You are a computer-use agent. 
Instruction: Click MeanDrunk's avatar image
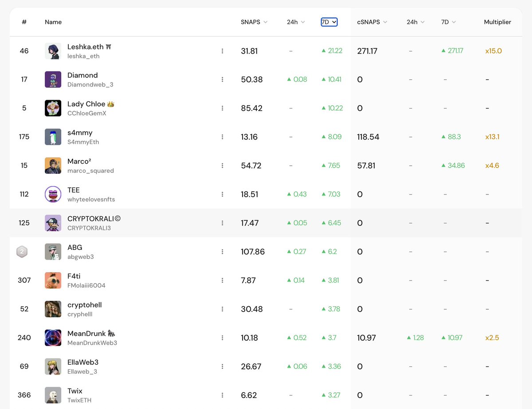point(53,338)
